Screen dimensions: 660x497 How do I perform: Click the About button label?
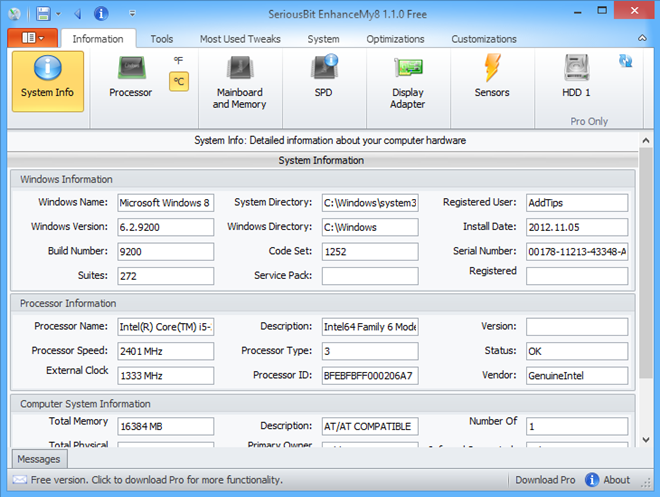tap(617, 480)
